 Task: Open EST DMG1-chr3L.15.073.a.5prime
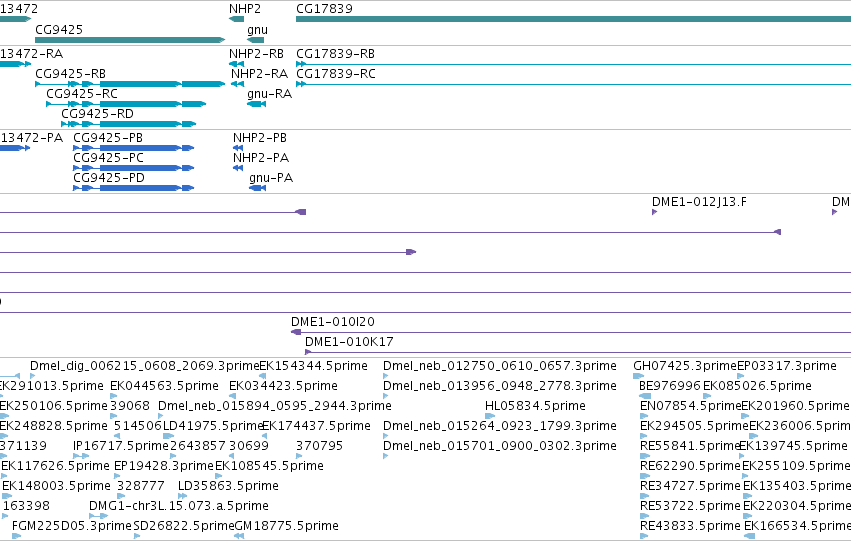(x=179, y=506)
